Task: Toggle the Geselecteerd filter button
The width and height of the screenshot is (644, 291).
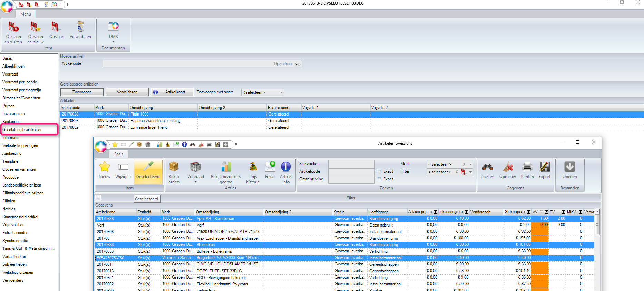Action: point(148,170)
